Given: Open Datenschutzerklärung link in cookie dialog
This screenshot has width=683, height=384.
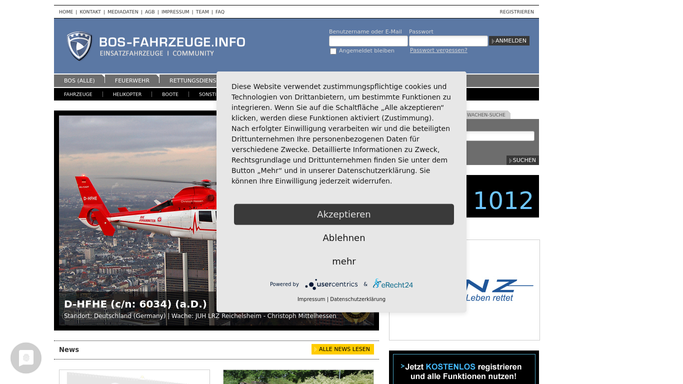Looking at the screenshot, I should [358, 299].
